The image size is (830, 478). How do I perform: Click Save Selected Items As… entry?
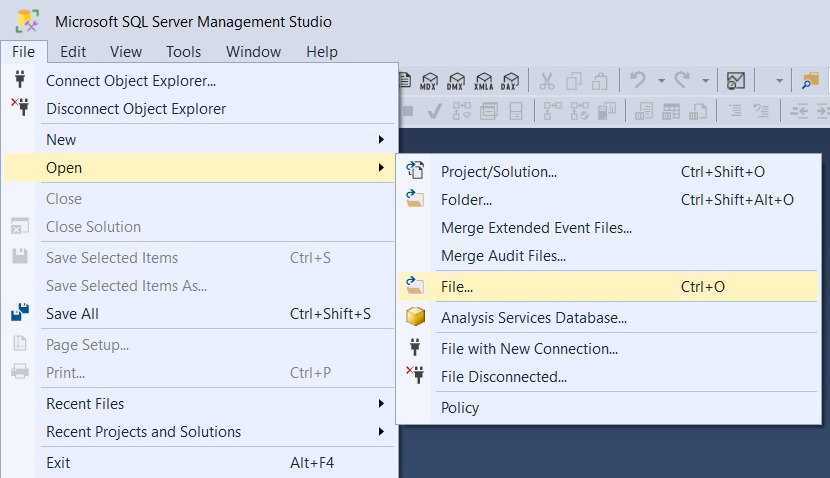[x=201, y=286]
